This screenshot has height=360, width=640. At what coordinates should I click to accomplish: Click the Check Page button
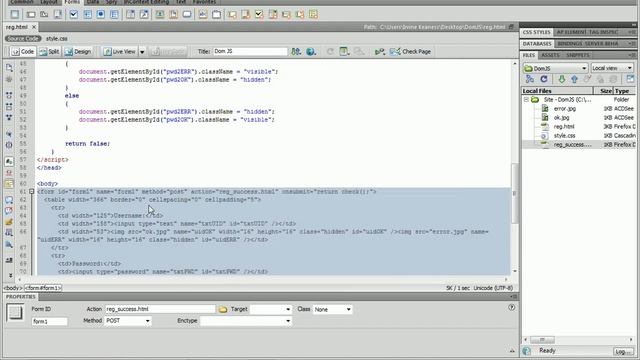coord(411,51)
